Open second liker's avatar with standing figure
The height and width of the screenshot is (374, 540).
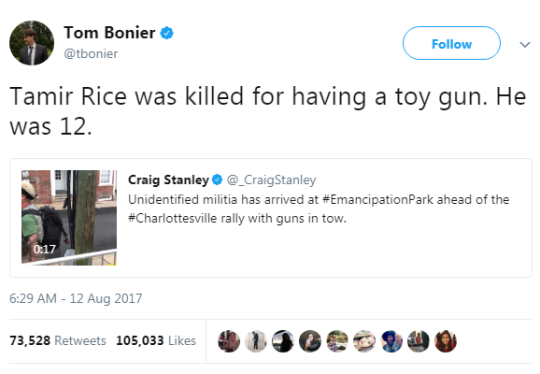tap(256, 341)
